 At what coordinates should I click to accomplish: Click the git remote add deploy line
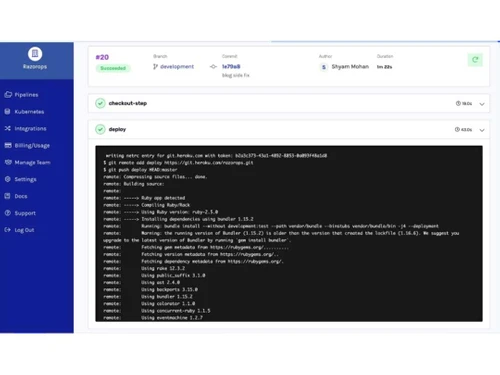178,163
